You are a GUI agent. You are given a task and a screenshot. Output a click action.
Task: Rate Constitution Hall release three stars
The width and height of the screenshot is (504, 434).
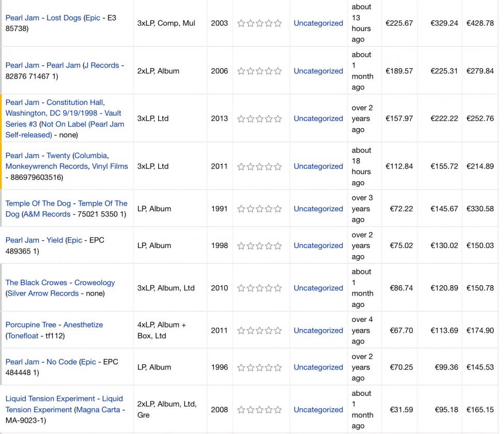pos(259,119)
